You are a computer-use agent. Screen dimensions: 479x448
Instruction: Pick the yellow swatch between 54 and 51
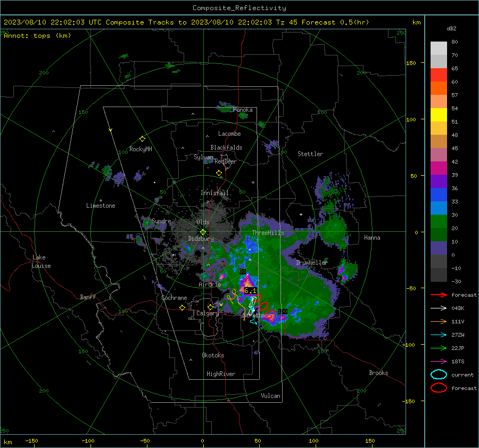click(439, 115)
